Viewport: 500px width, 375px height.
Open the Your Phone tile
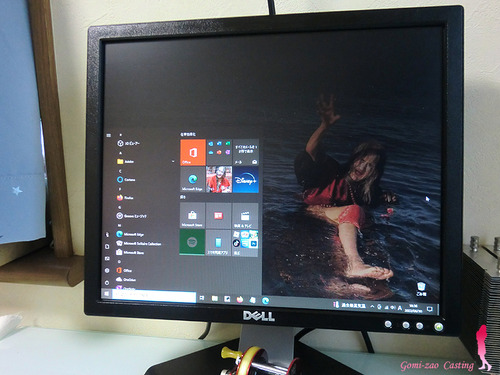pos(218,243)
